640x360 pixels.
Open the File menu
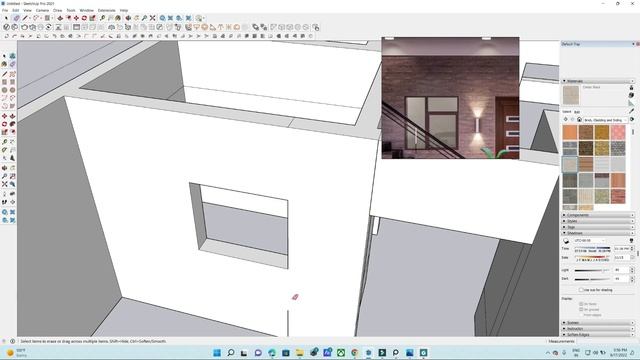click(5, 10)
